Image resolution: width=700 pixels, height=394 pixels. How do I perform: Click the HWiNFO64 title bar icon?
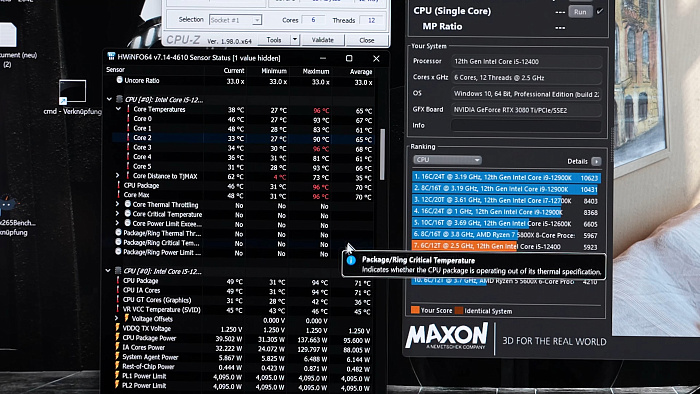tap(111, 57)
